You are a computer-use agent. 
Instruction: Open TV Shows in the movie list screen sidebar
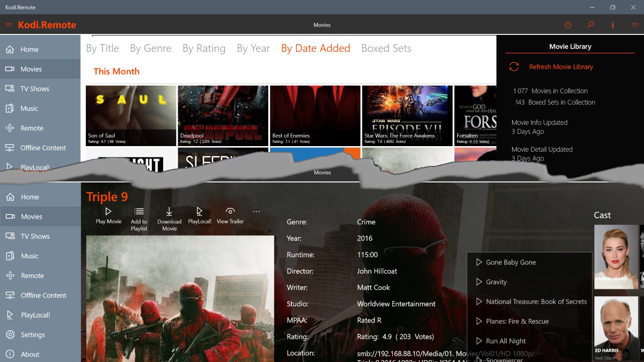pos(40,89)
